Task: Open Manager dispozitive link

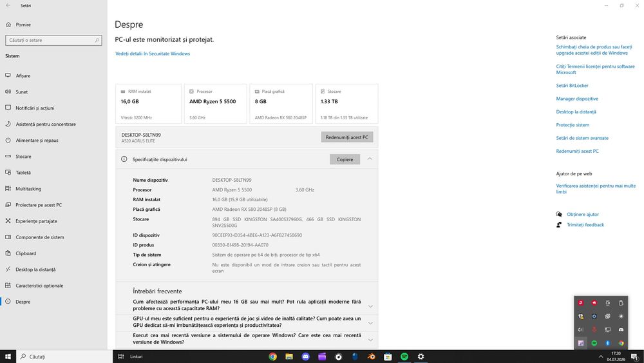Action: coord(577,99)
